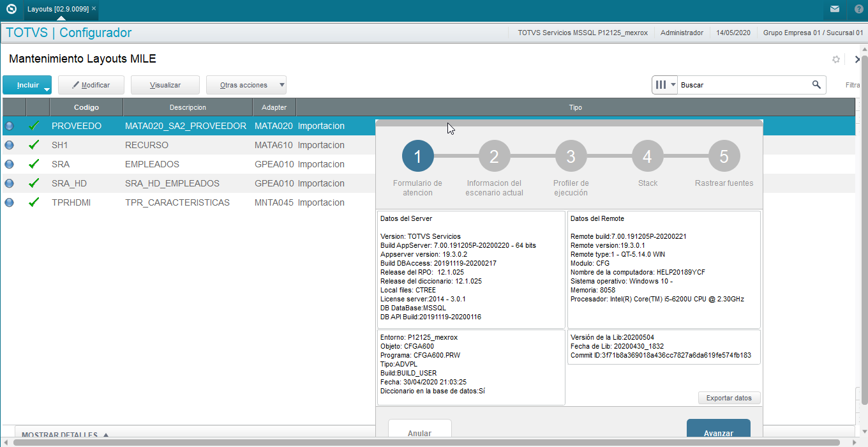
Task: Click blue status circle of TPRHDMI row
Action: coord(9,202)
